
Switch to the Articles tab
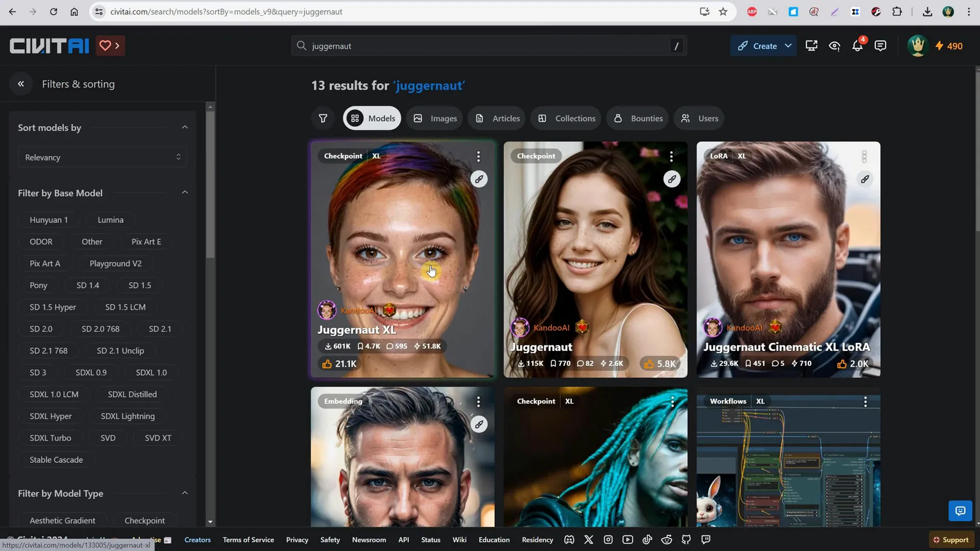[x=498, y=118]
